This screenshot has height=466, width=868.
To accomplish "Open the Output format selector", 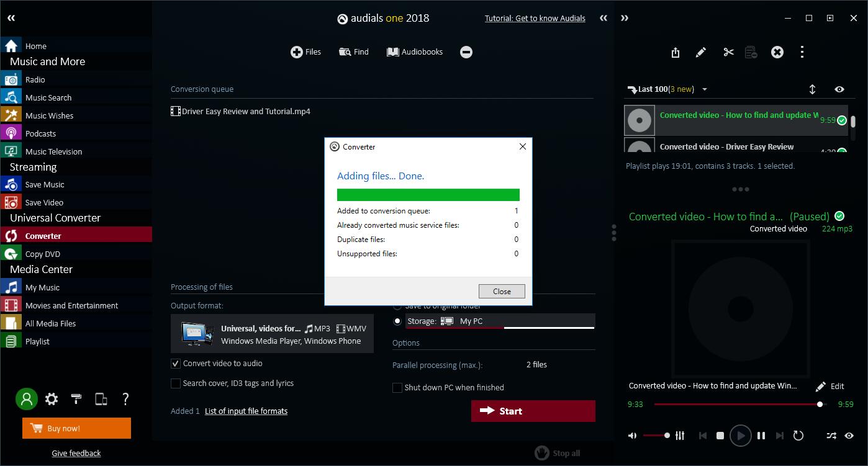I will click(272, 334).
